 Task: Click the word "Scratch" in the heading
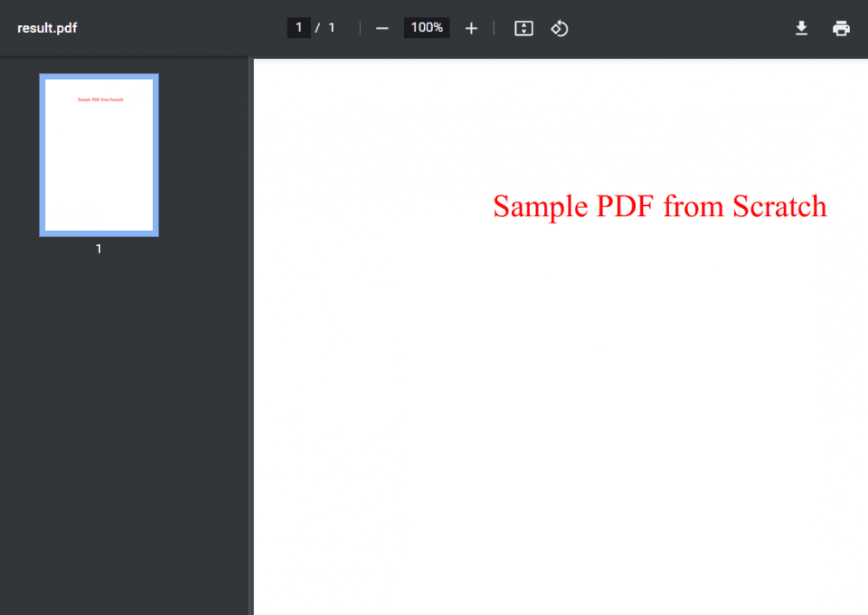coord(779,207)
